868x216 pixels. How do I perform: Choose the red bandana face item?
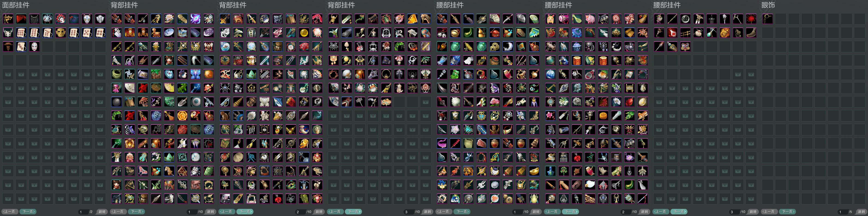point(21,19)
